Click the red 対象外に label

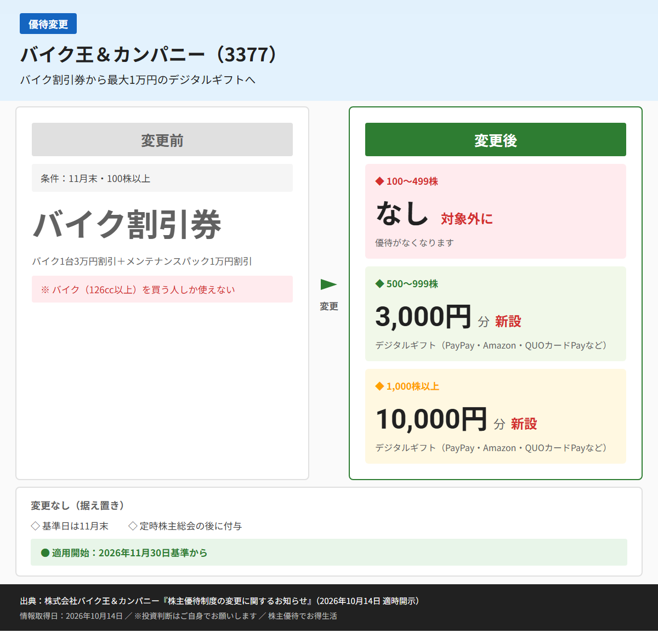(x=467, y=219)
